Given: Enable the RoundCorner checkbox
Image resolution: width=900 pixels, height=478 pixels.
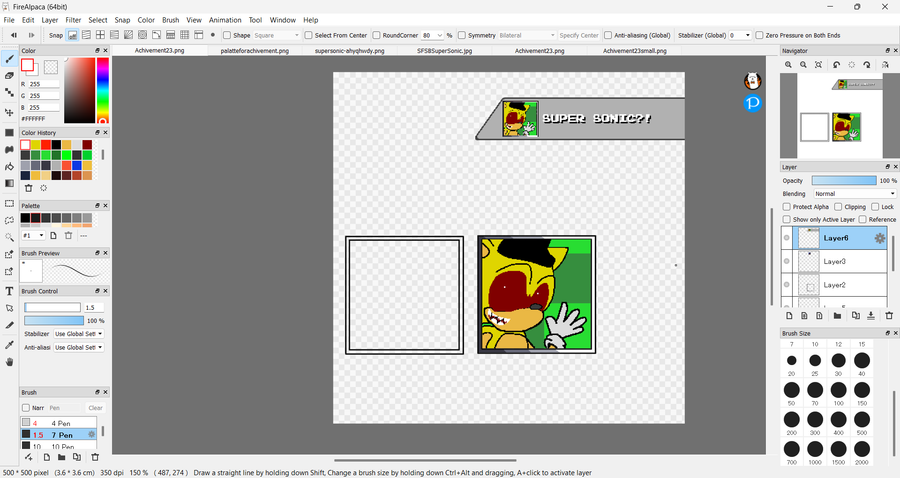Looking at the screenshot, I should [x=377, y=35].
